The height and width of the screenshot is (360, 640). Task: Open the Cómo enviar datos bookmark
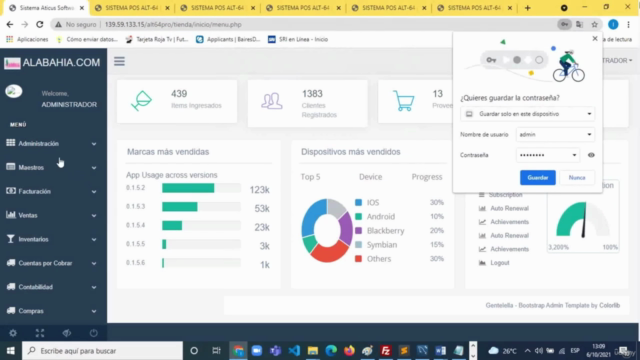87,39
